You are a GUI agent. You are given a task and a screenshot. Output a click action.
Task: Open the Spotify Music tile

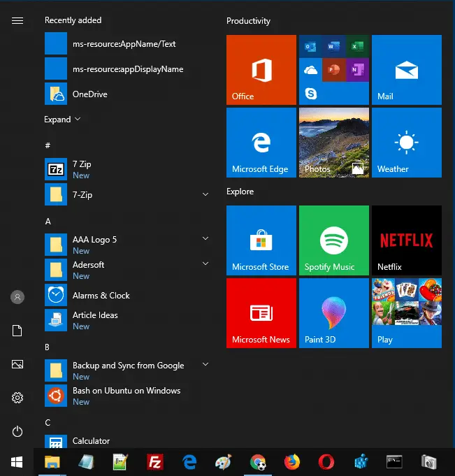click(333, 240)
